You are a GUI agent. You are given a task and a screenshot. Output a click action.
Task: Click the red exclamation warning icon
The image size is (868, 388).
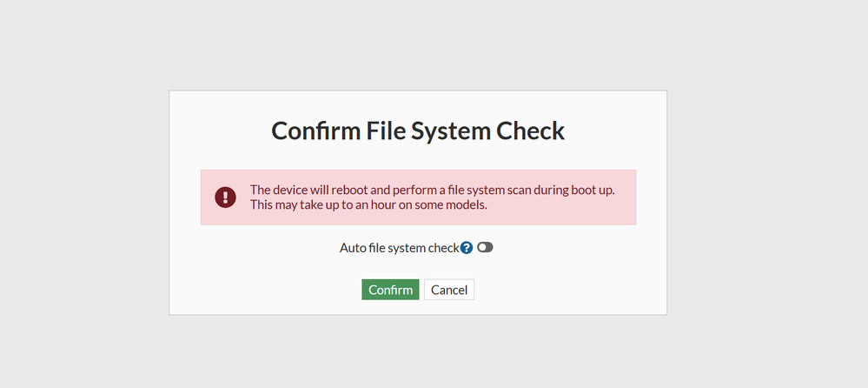click(225, 197)
